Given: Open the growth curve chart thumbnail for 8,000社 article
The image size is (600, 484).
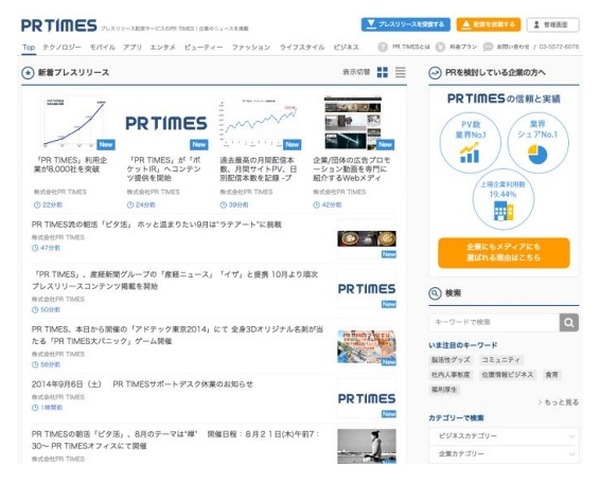Looking at the screenshot, I should tap(74, 123).
